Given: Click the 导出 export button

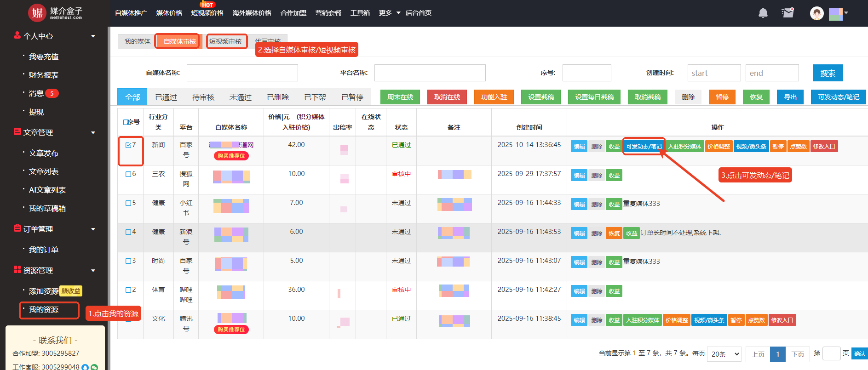Looking at the screenshot, I should pos(790,97).
